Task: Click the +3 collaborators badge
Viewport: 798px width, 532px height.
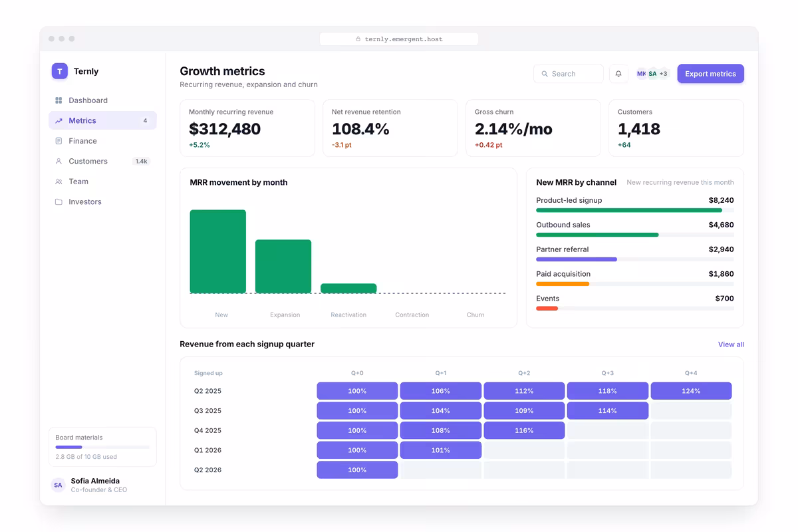Action: (x=664, y=74)
